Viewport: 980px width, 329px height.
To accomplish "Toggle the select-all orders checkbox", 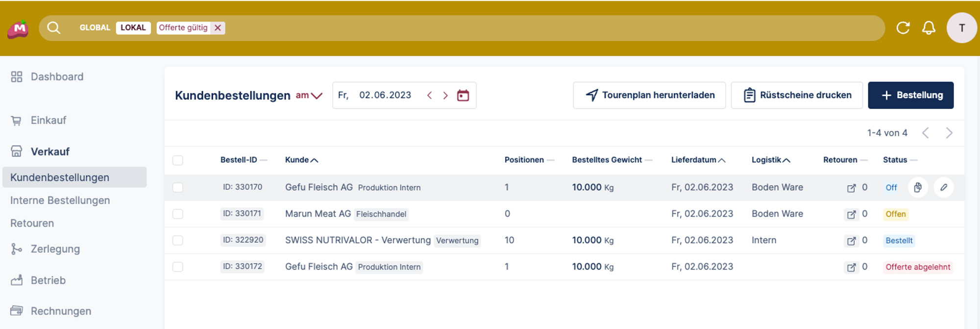I will 178,160.
